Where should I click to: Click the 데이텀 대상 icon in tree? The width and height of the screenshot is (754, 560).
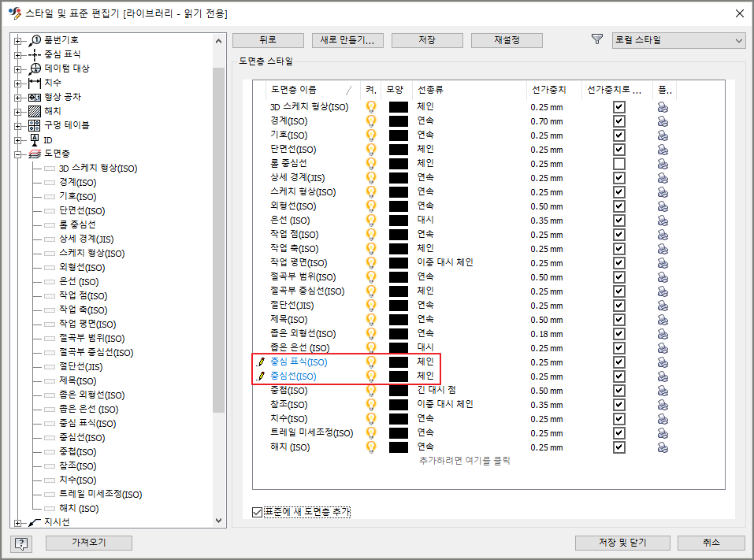[35, 69]
